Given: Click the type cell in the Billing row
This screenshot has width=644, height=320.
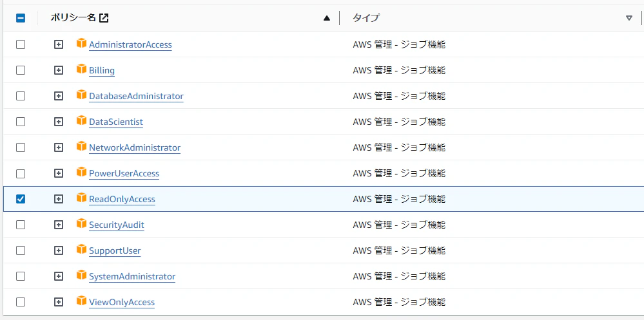Looking at the screenshot, I should point(399,70).
